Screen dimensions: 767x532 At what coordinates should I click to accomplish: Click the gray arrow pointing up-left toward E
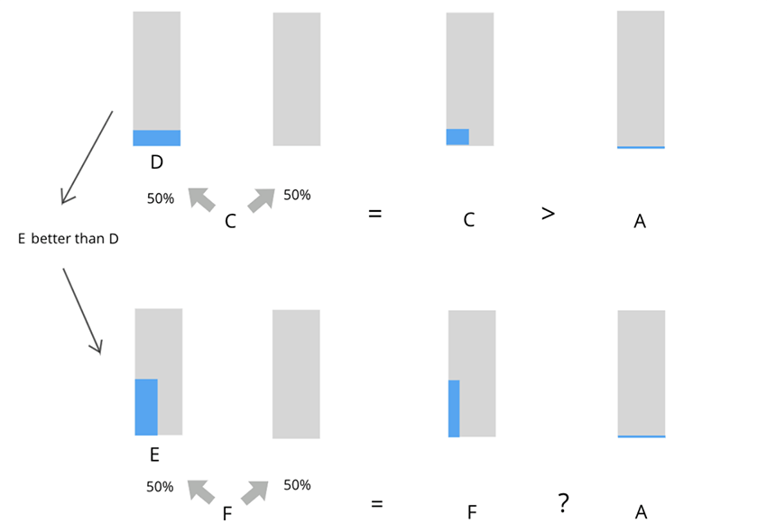(x=201, y=492)
